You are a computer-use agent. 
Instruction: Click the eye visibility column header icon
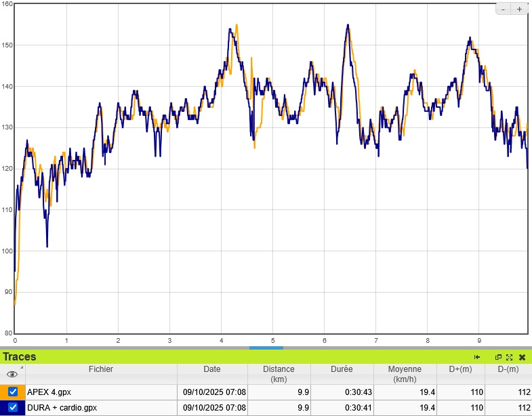pos(12,374)
